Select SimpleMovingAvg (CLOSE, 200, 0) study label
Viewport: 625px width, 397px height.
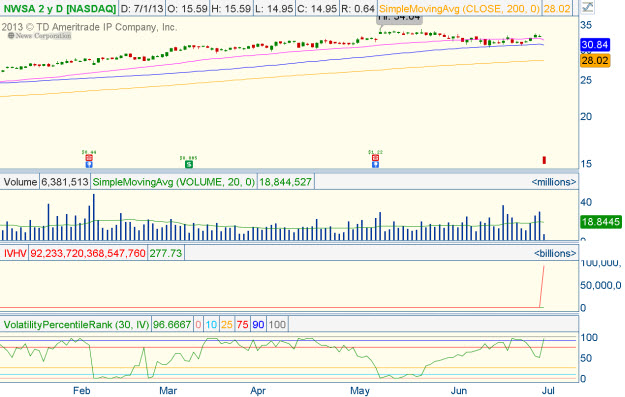pos(459,8)
